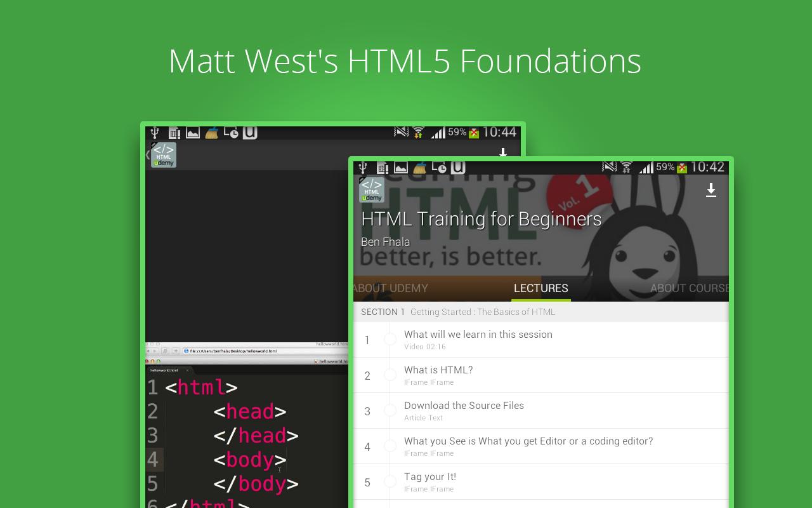812x508 pixels.
Task: Click the download icon for the course
Action: point(711,190)
